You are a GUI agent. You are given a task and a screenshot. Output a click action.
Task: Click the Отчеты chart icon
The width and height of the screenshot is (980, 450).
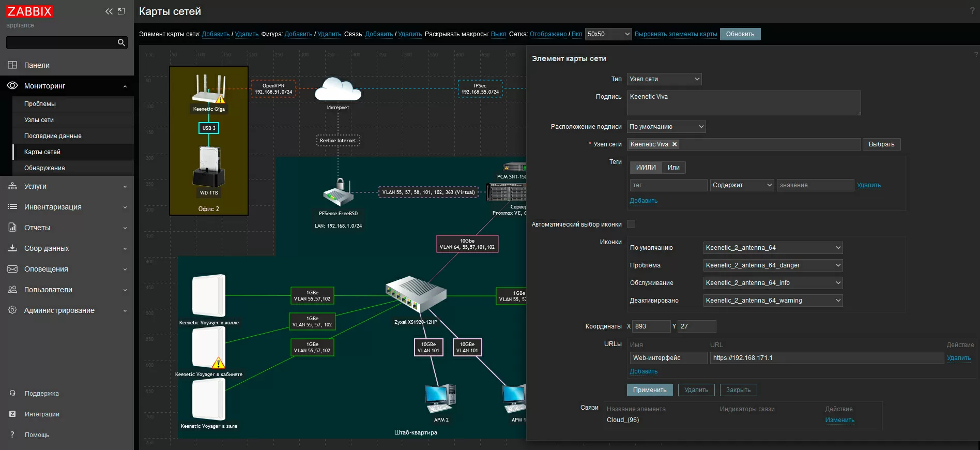click(x=12, y=228)
